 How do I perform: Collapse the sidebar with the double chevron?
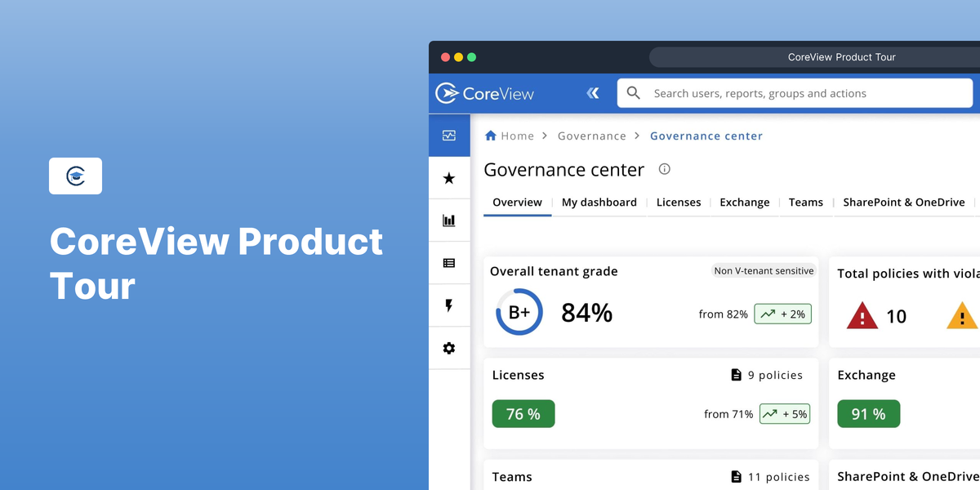click(593, 93)
